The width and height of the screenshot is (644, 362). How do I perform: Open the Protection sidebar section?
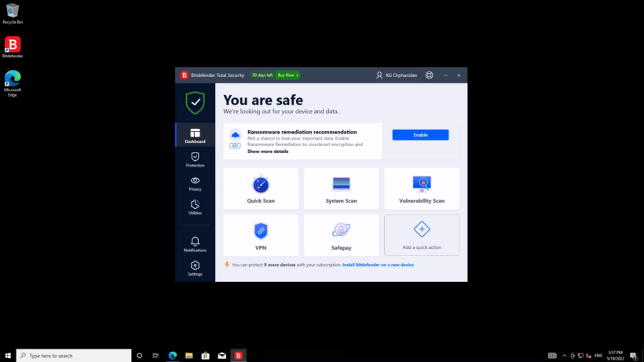[x=195, y=159]
